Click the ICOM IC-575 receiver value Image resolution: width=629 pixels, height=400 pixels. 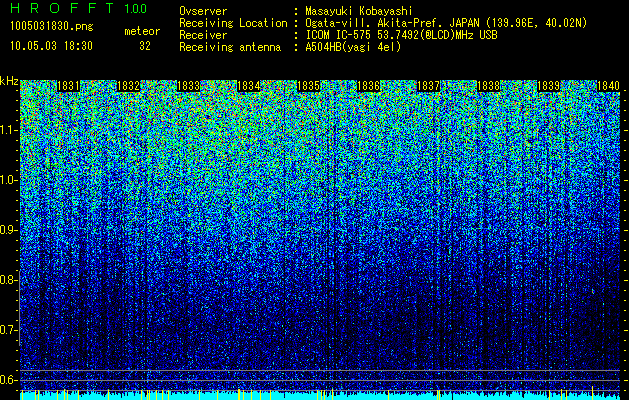[x=401, y=35]
